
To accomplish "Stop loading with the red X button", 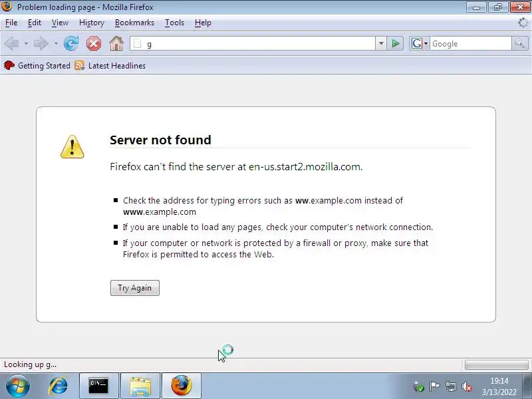I will click(x=94, y=43).
